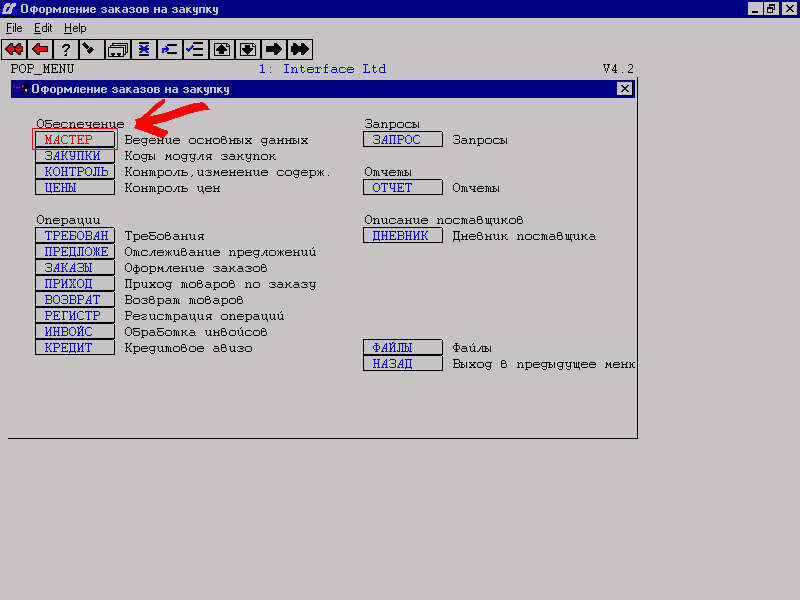800x600 pixels.
Task: Click the application icon in main title bar
Action: 9,9
